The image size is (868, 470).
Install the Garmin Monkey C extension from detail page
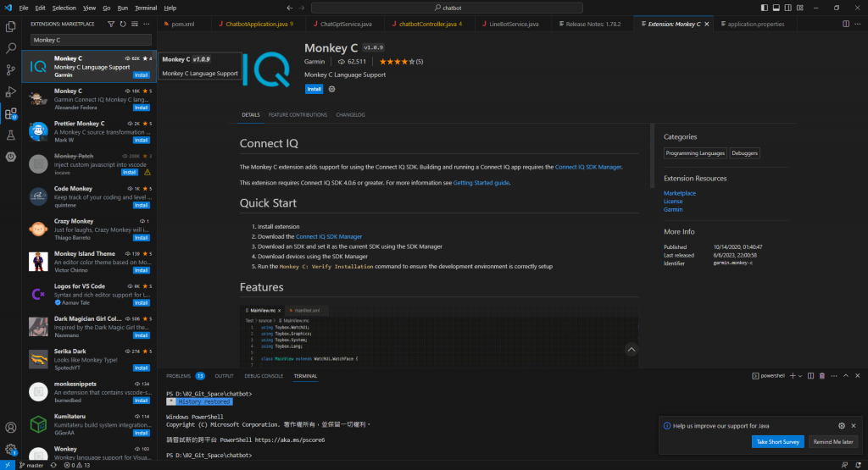pos(314,89)
